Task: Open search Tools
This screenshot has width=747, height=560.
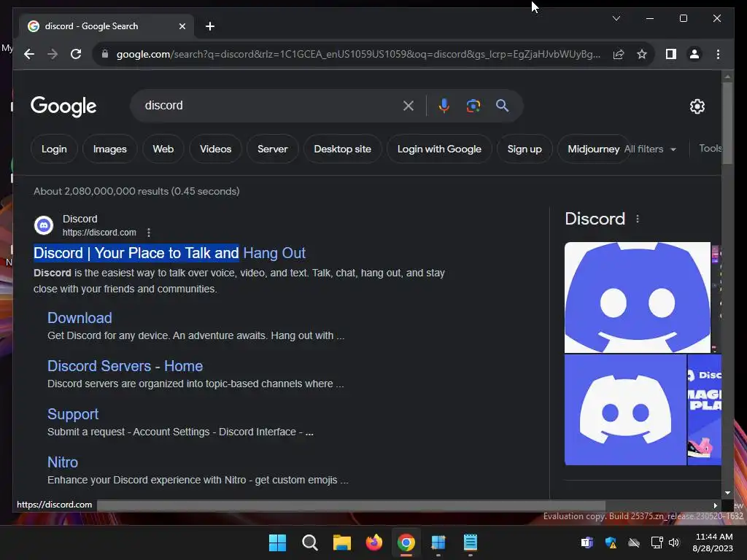Action: click(x=710, y=149)
